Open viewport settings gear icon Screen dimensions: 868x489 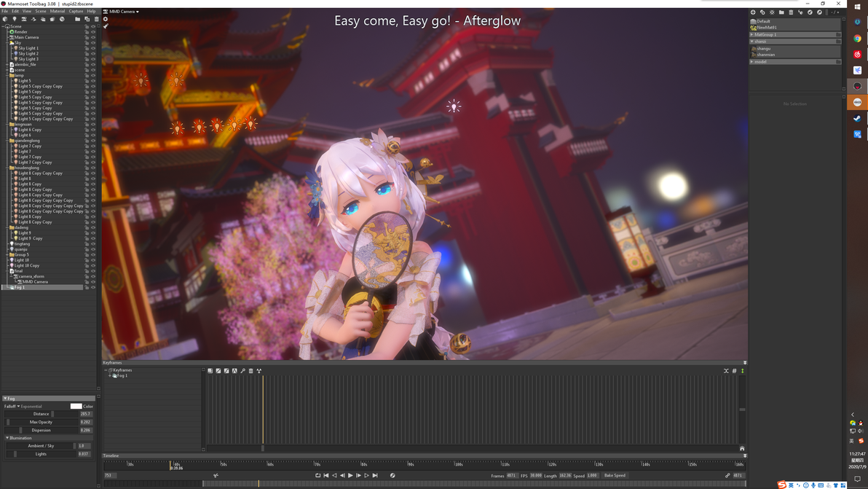pyautogui.click(x=105, y=19)
